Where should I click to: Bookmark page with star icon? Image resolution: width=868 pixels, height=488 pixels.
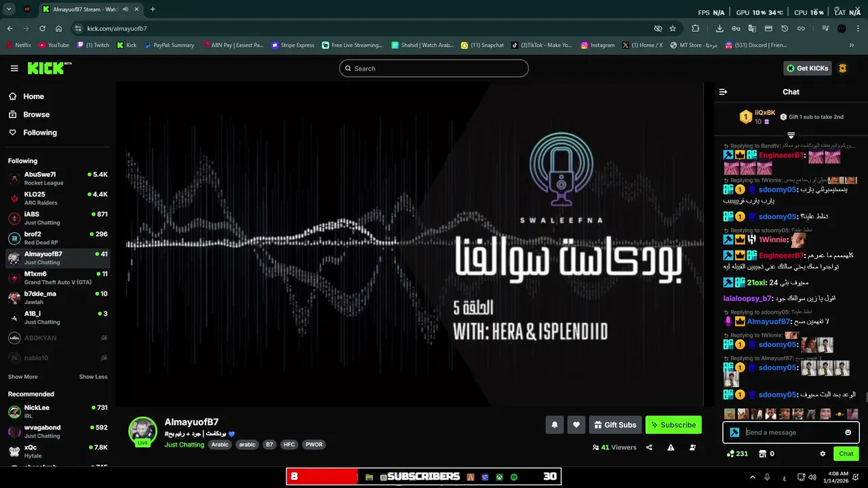point(673,28)
